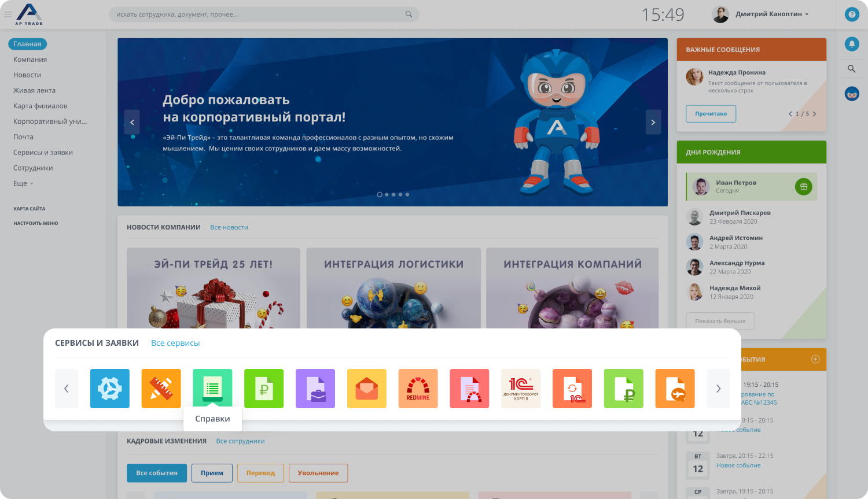Open the green Справки service icon
The width and height of the screenshot is (868, 499).
pyautogui.click(x=212, y=389)
